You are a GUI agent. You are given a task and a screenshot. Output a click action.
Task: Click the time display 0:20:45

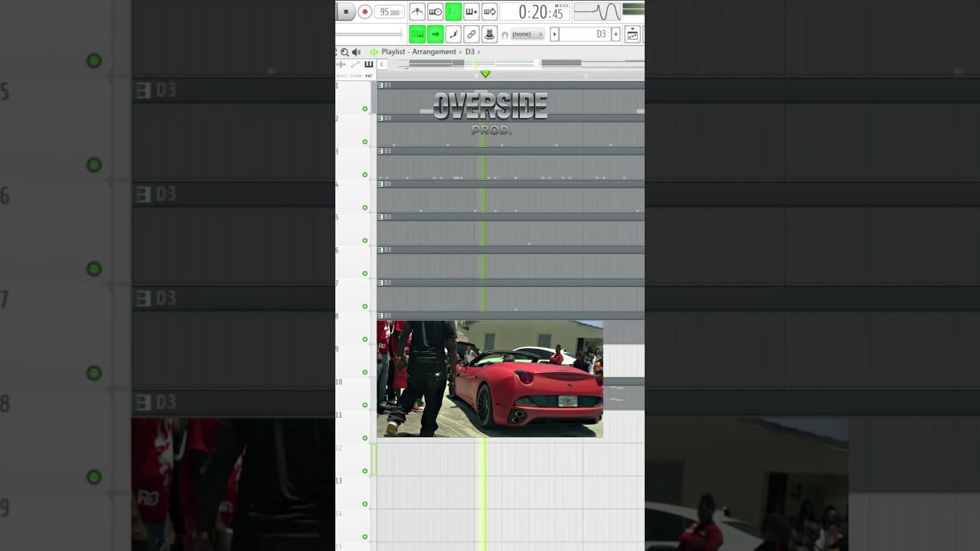pyautogui.click(x=534, y=11)
